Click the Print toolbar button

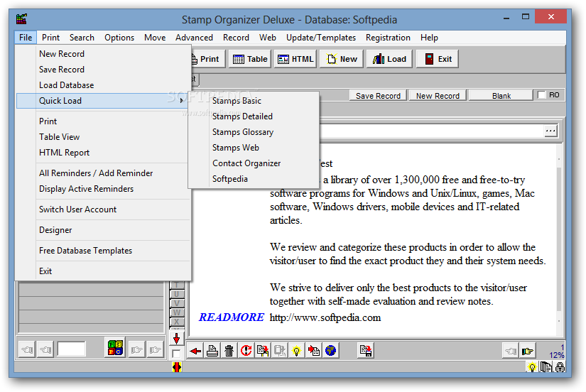click(x=209, y=59)
